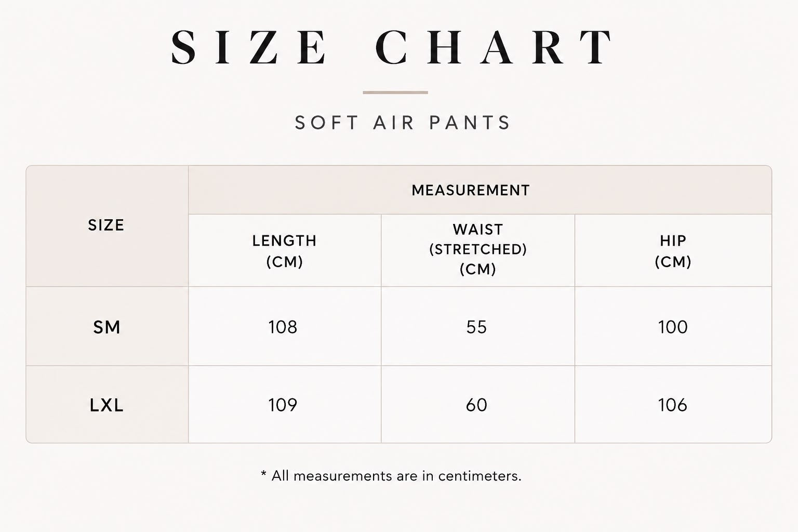Screen dimensions: 798x532
Task: Select the LXL size row label
Action: point(107,405)
